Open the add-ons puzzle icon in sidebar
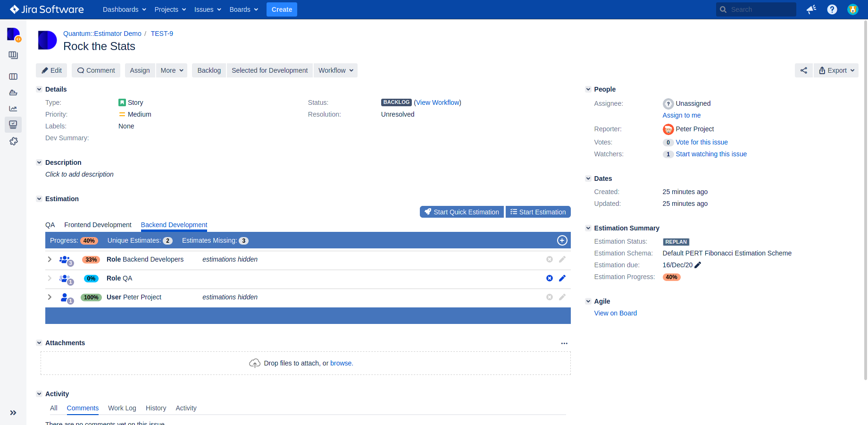 coord(13,141)
